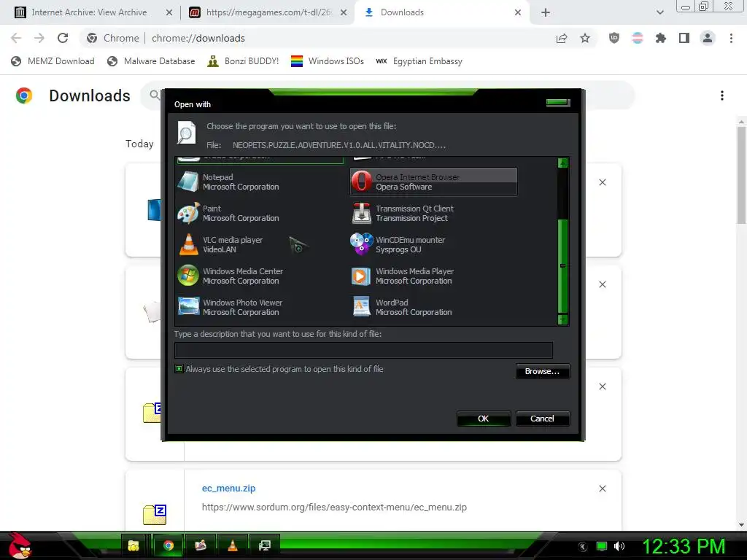The image size is (747, 560).
Task: Click the green program list scrollbar thumb
Action: tap(562, 265)
